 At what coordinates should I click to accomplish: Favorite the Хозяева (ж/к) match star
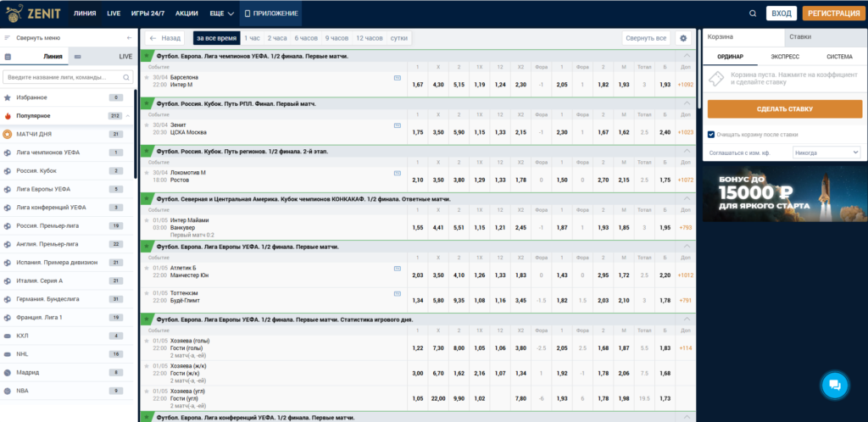pyautogui.click(x=147, y=365)
